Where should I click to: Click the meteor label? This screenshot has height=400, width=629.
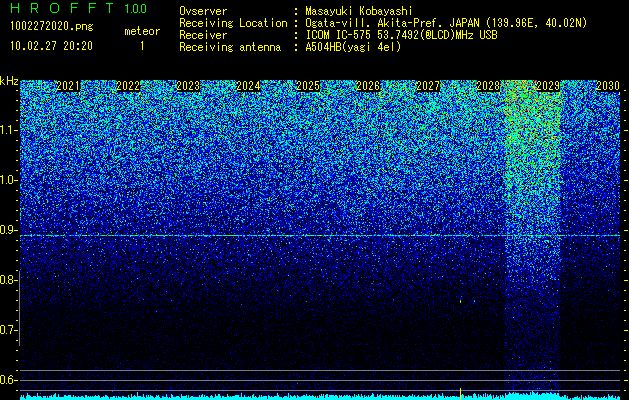tap(142, 31)
